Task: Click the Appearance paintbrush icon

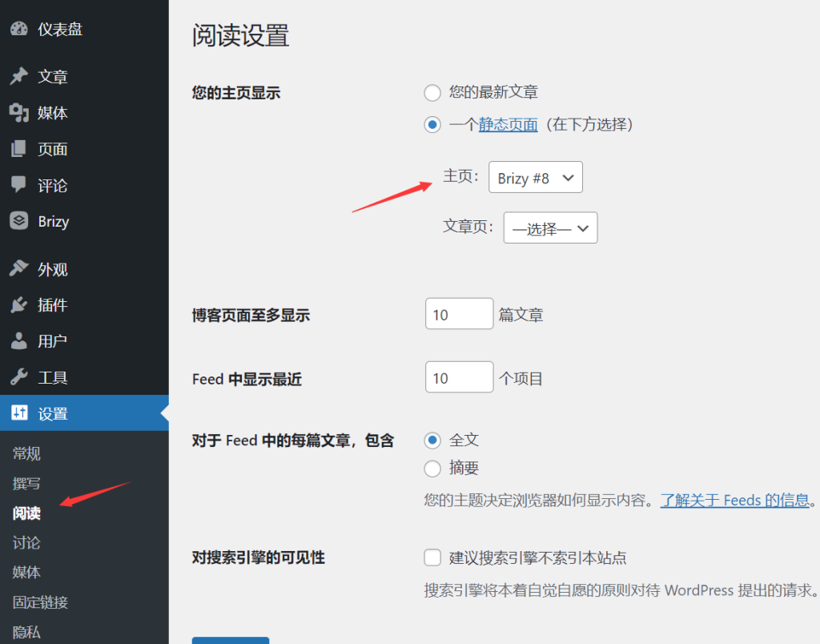Action: [19, 269]
